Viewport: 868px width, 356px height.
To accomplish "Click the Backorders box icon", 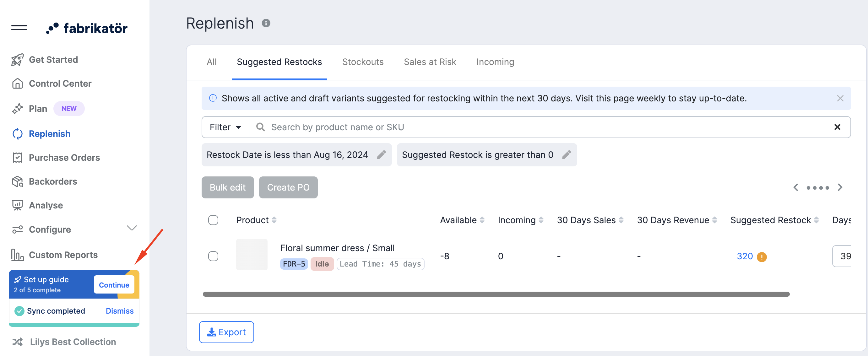I will click(x=18, y=181).
